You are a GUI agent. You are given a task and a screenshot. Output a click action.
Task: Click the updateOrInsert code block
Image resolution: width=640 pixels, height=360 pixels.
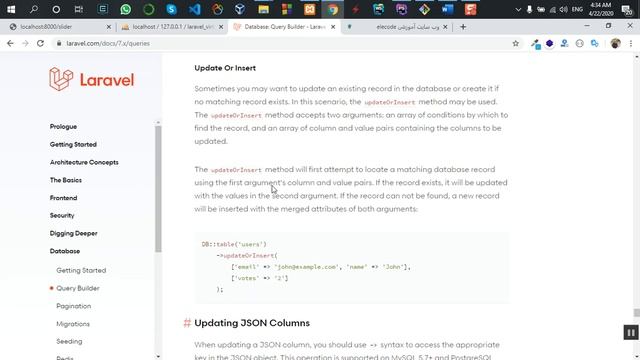(x=351, y=267)
